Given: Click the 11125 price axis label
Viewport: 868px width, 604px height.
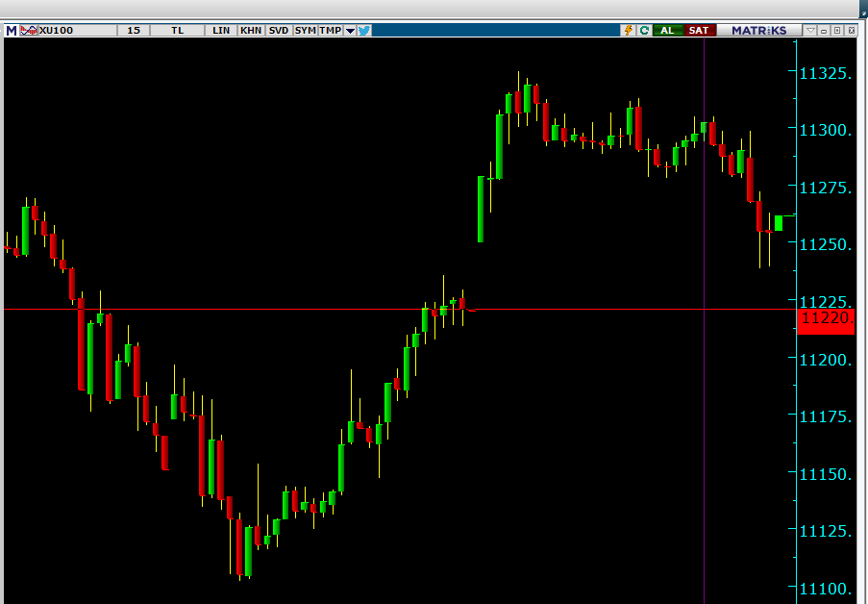Looking at the screenshot, I should [x=826, y=532].
